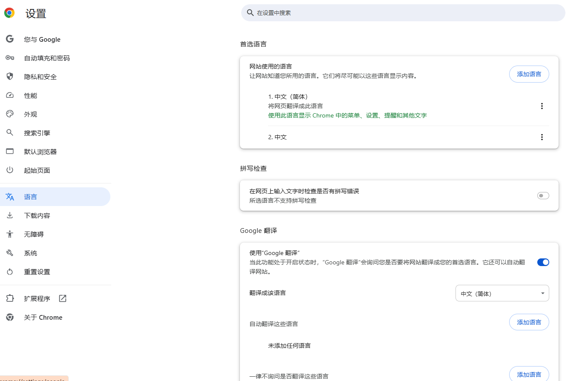
Task: Click the wrench icon for 系统
Action: (10, 253)
